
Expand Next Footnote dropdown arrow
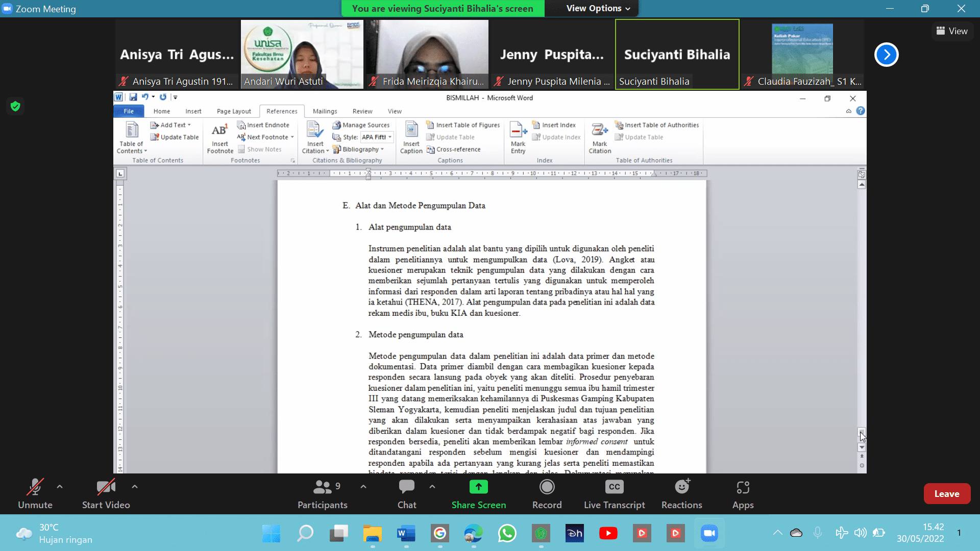[x=292, y=137]
